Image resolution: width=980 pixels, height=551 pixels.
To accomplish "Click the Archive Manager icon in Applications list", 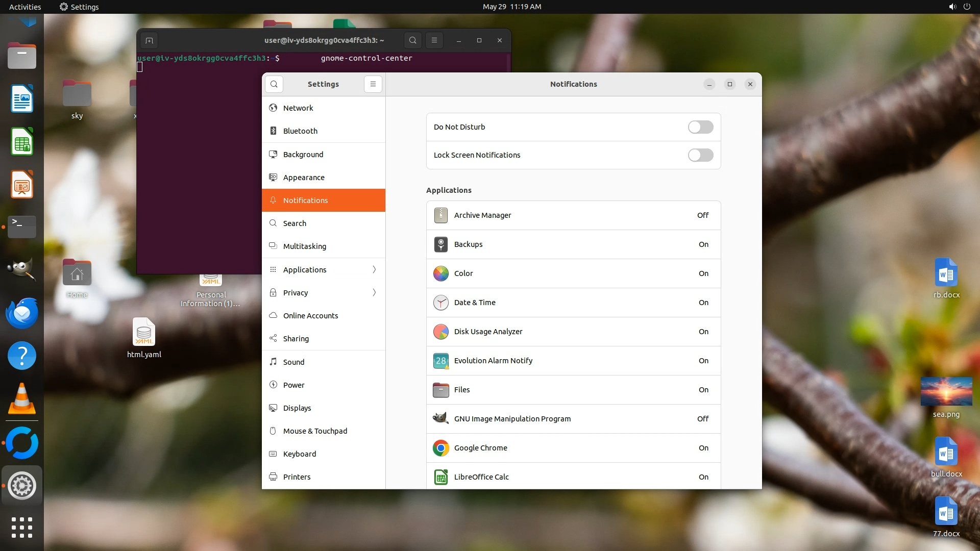I will tap(440, 215).
